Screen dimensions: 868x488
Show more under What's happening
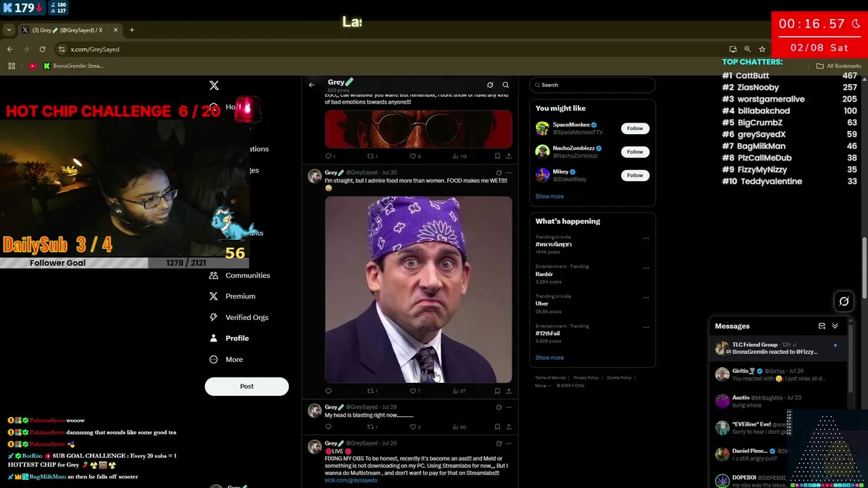[549, 358]
